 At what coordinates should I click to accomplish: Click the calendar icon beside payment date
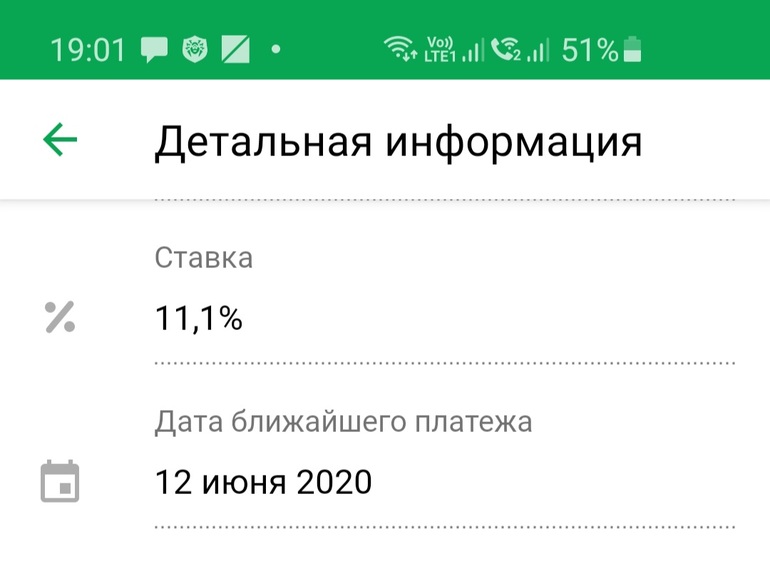(60, 482)
